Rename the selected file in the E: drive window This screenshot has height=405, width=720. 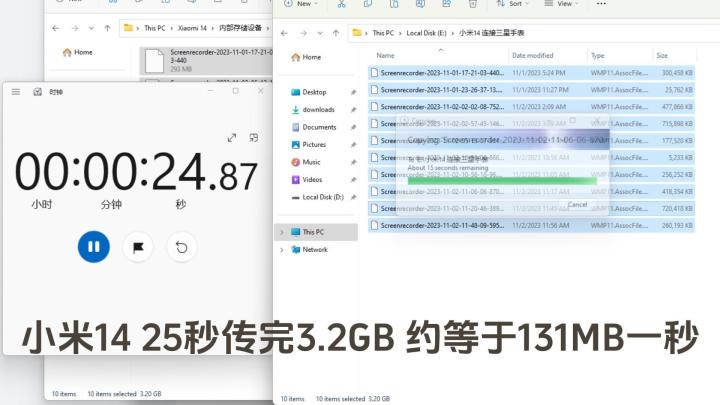420,4
